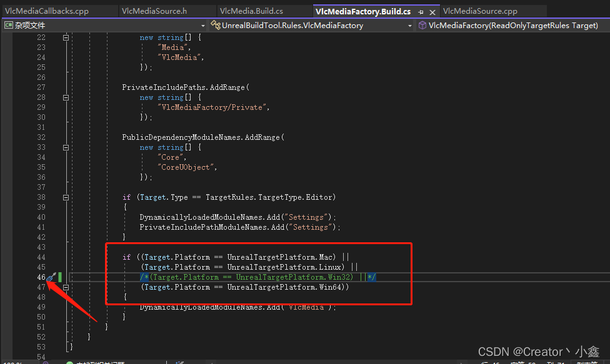Screen dimensions: 610x364
Task: Collapse the code block at line 47
Action: coord(66,287)
